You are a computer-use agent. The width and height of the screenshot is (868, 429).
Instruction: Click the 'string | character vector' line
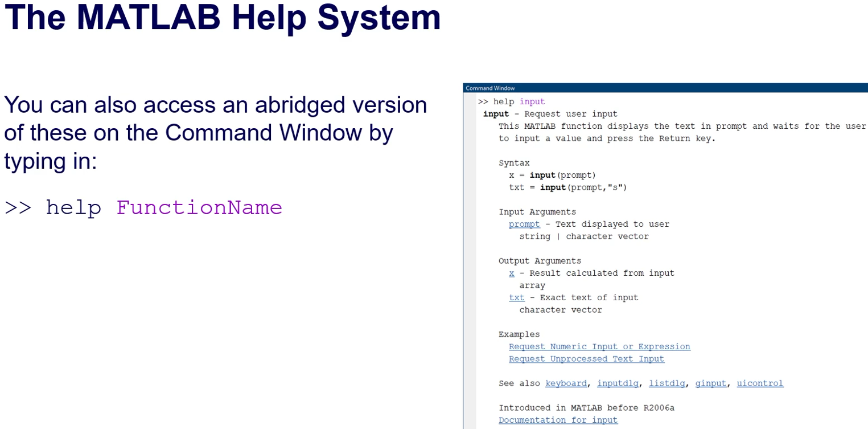584,236
